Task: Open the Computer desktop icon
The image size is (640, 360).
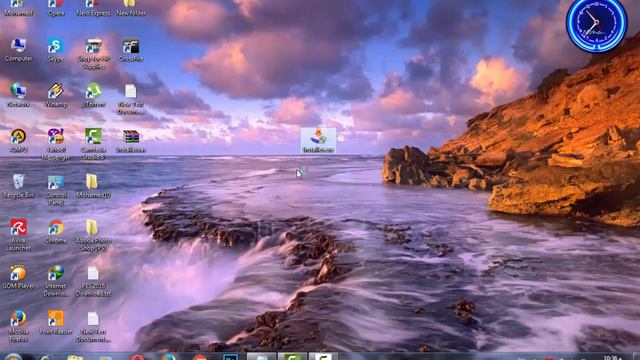Action: (18, 50)
